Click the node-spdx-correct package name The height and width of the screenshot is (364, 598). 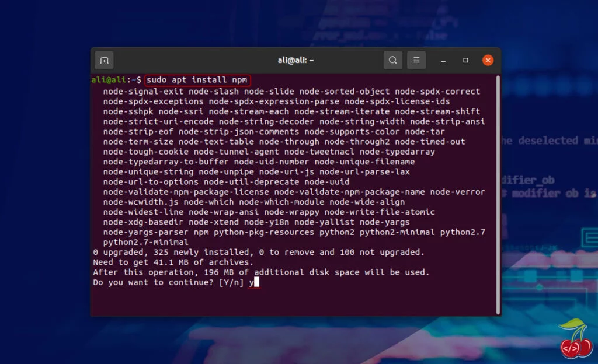(x=437, y=92)
